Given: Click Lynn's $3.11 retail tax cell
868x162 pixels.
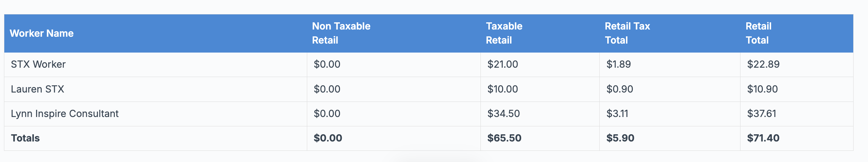Looking at the screenshot, I should (x=617, y=114).
